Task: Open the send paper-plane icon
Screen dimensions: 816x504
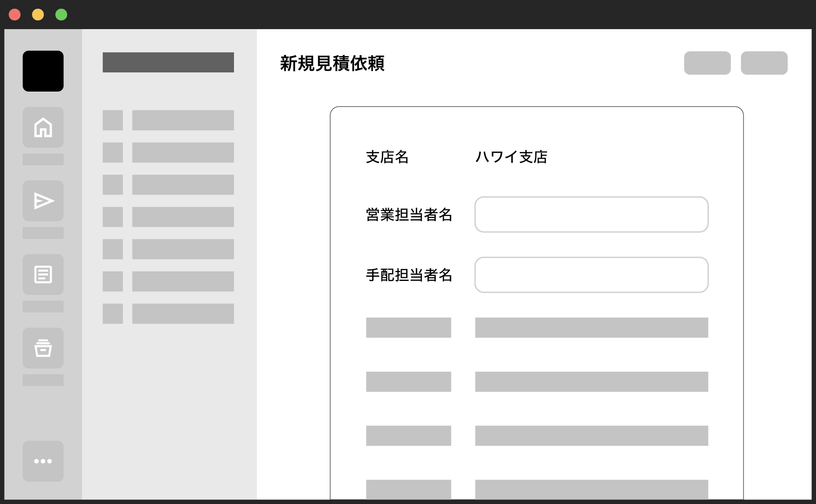Action: [x=43, y=201]
